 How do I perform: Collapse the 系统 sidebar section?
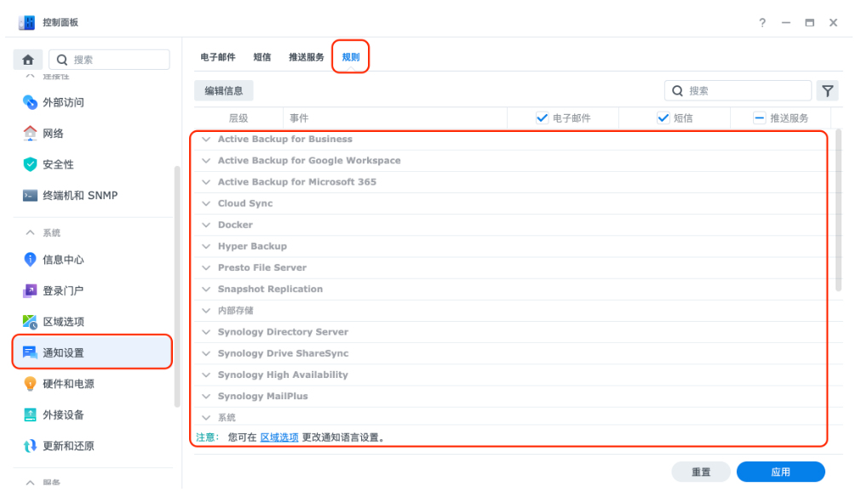coord(30,233)
